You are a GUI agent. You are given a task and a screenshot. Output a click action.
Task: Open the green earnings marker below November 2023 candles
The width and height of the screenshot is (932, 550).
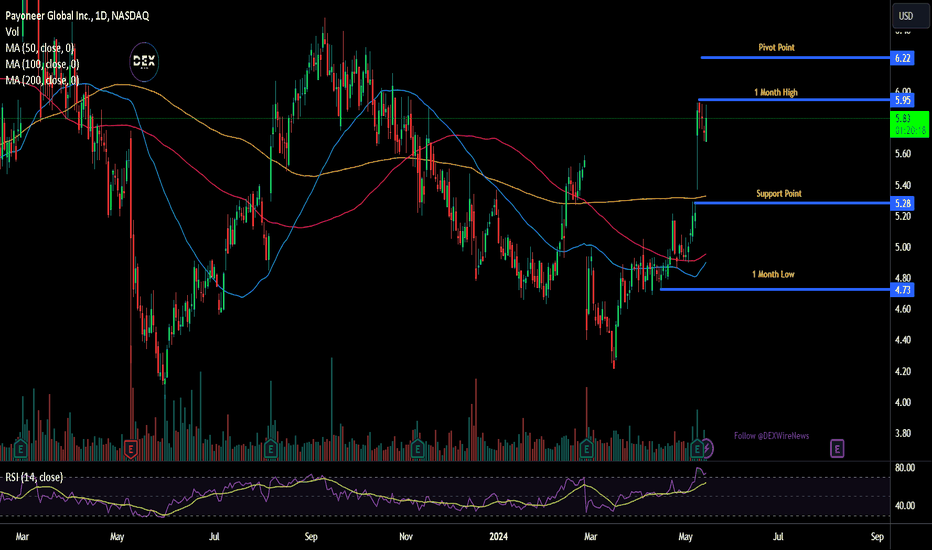click(417, 449)
